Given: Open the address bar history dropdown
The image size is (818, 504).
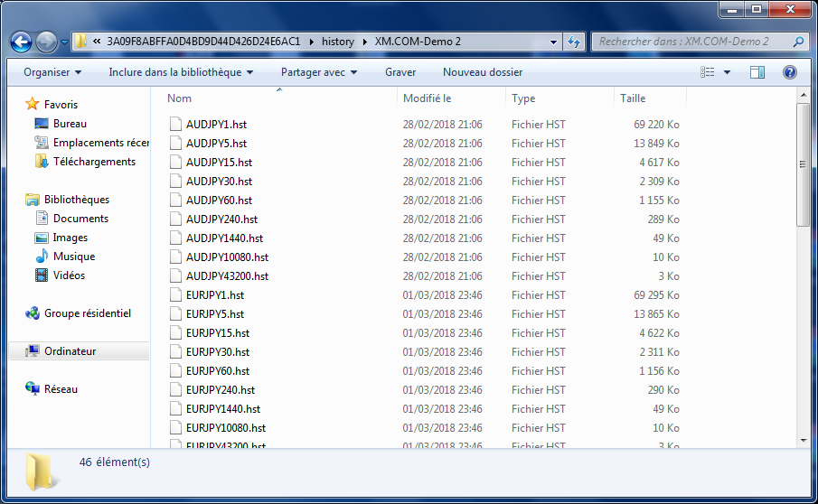Looking at the screenshot, I should (x=552, y=42).
